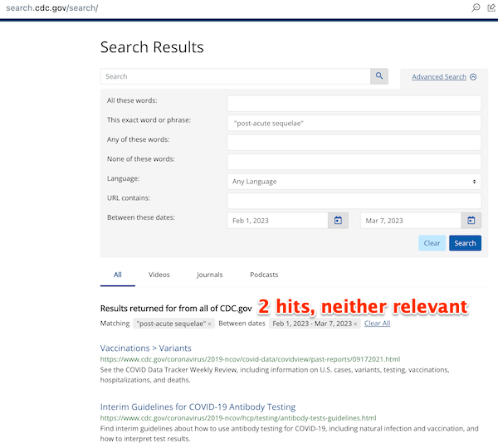This screenshot has height=448, width=498.
Task: Click the end date field Mar 7, 2023
Action: tap(411, 221)
